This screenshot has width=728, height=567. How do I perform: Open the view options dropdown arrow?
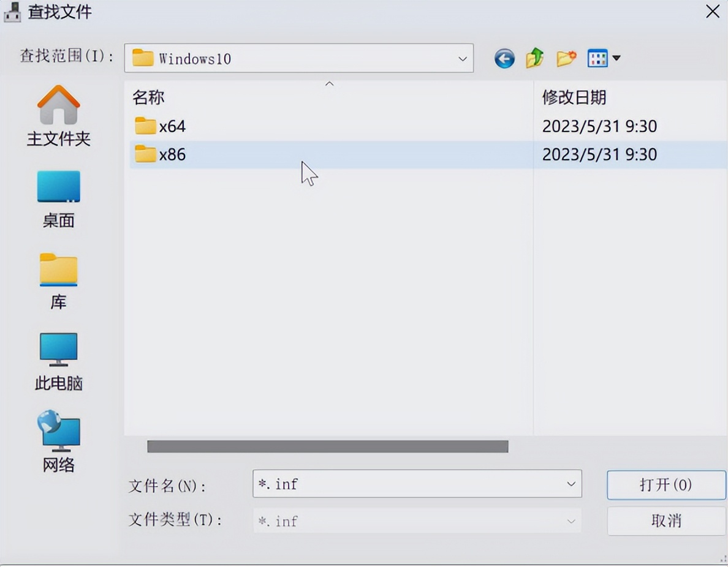tap(616, 58)
